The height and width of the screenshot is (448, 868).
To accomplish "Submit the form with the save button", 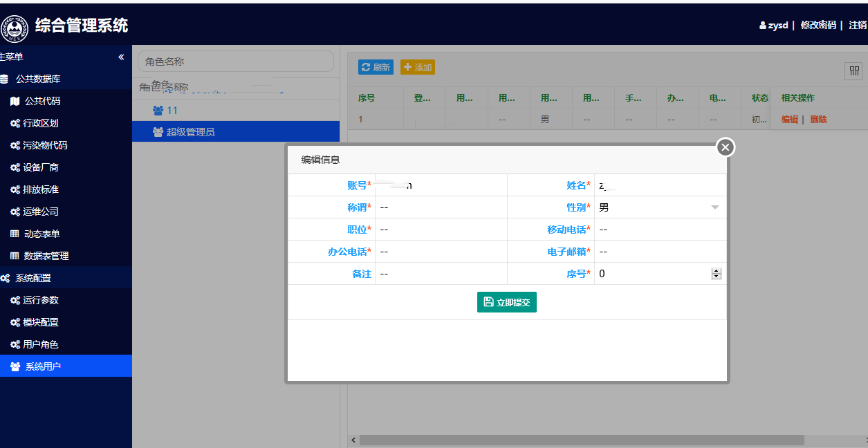I will pos(506,302).
